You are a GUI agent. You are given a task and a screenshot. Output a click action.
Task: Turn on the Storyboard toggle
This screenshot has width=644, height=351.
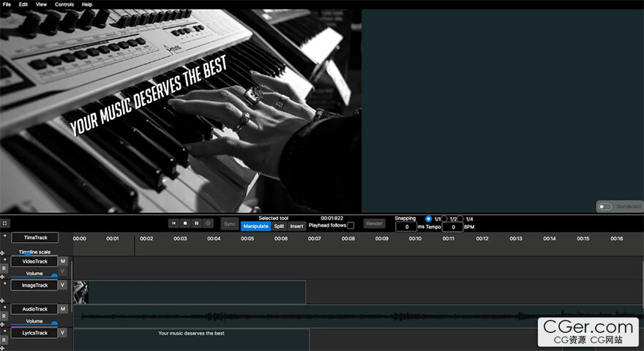605,206
